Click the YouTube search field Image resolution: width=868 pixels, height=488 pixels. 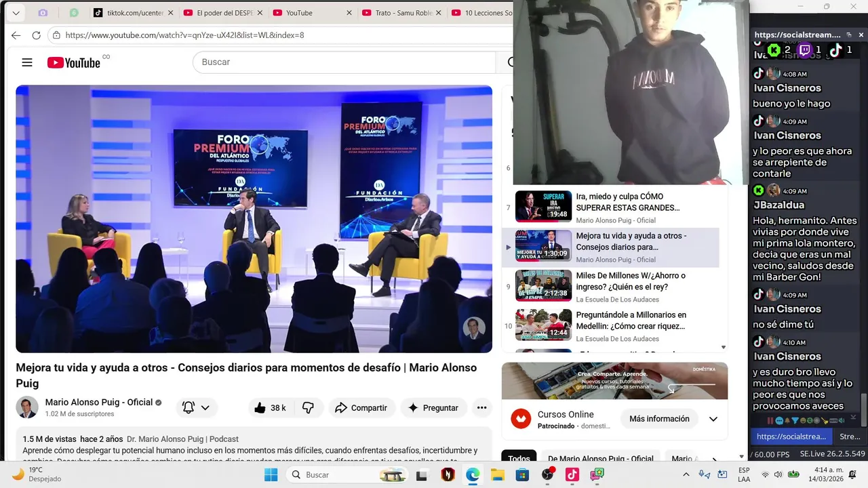(344, 62)
